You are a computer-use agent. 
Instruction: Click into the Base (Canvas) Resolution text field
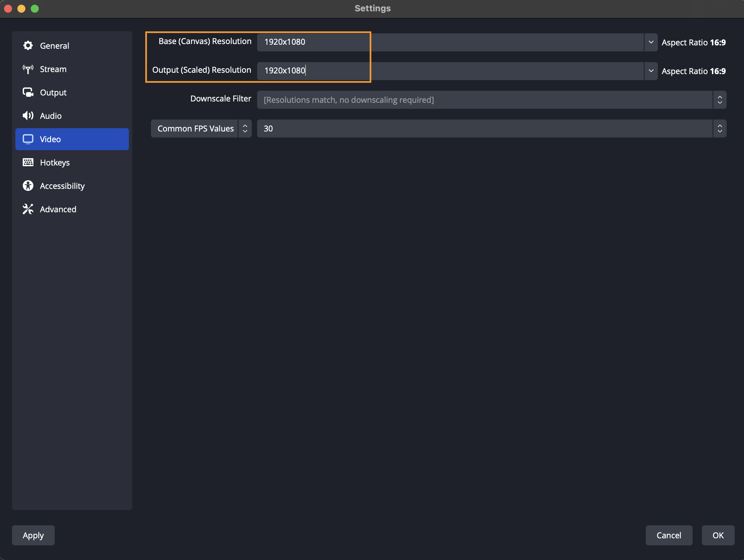click(451, 42)
